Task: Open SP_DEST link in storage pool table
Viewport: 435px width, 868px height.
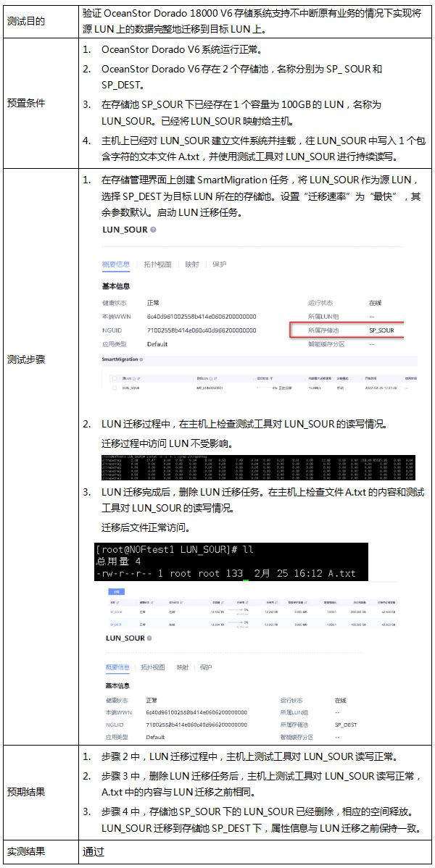Action: (115, 625)
